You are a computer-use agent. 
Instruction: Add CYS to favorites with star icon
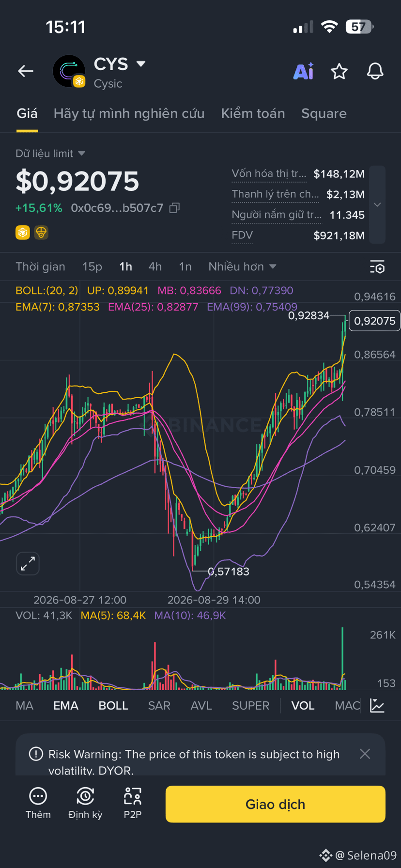tap(339, 71)
